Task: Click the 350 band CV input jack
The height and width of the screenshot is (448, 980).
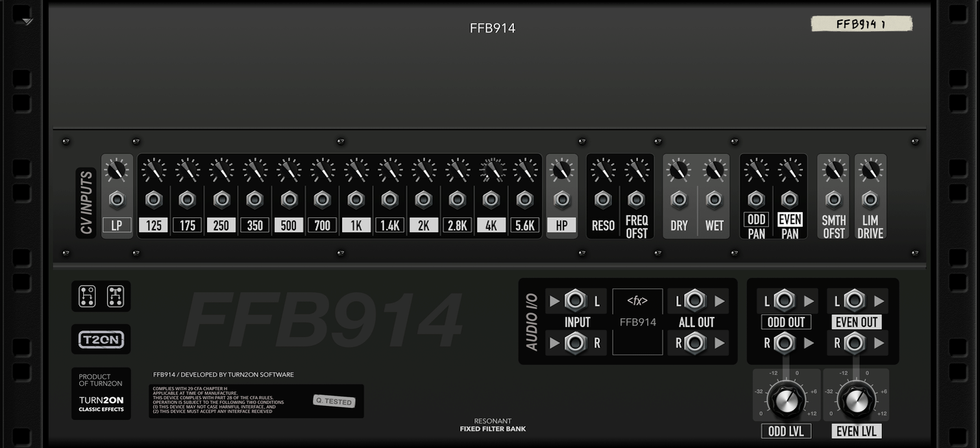Action: [x=255, y=199]
